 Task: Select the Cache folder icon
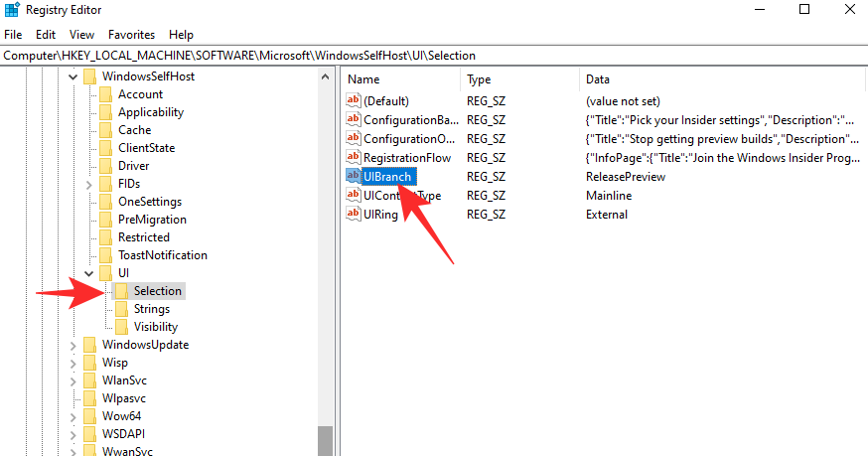pyautogui.click(x=105, y=130)
